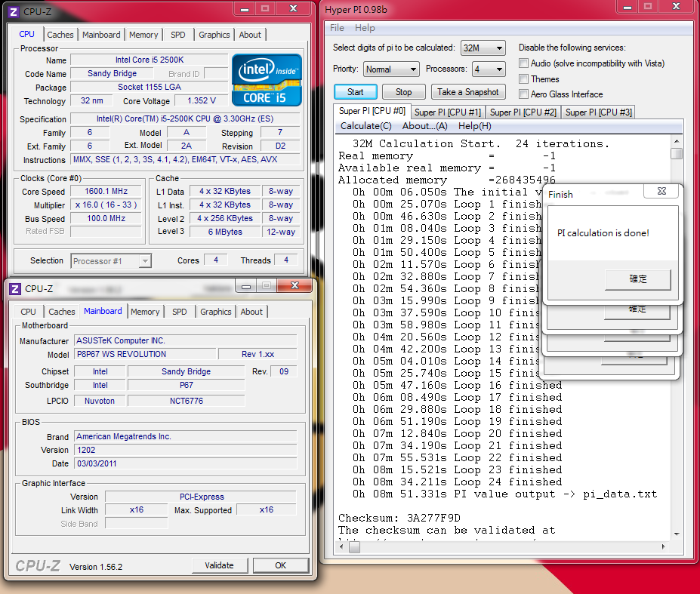Click the Checksum line 3A277F9D in log
Image resolution: width=700 pixels, height=594 pixels.
(399, 518)
